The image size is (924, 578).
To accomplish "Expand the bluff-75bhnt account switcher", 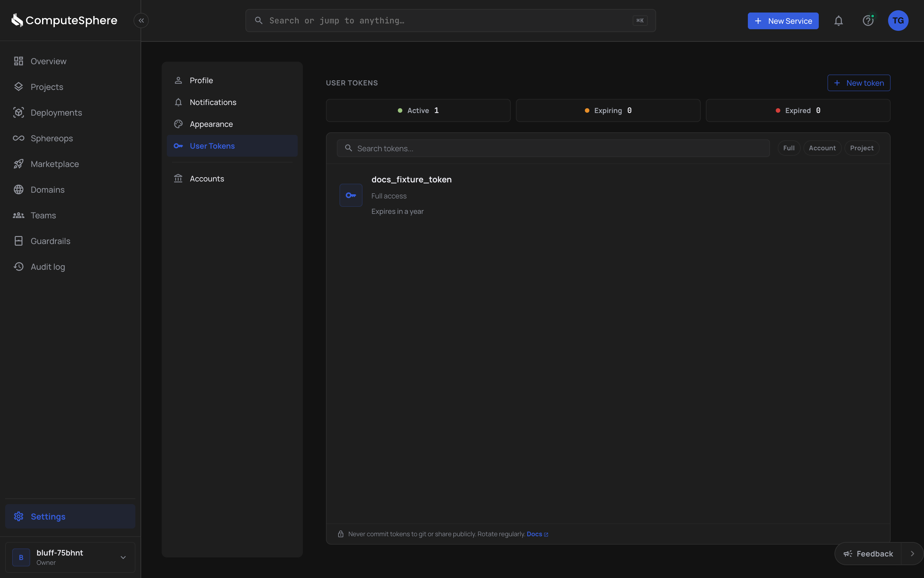I will click(70, 557).
